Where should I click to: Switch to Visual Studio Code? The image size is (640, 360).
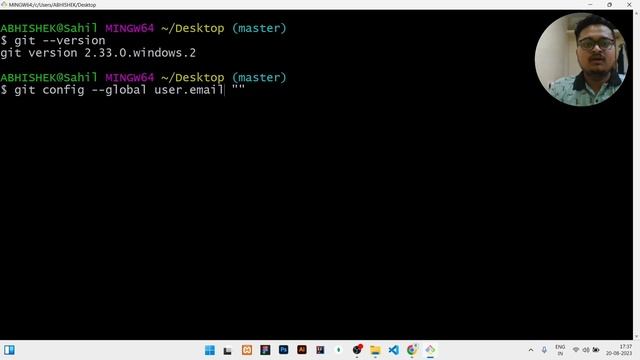pos(393,350)
